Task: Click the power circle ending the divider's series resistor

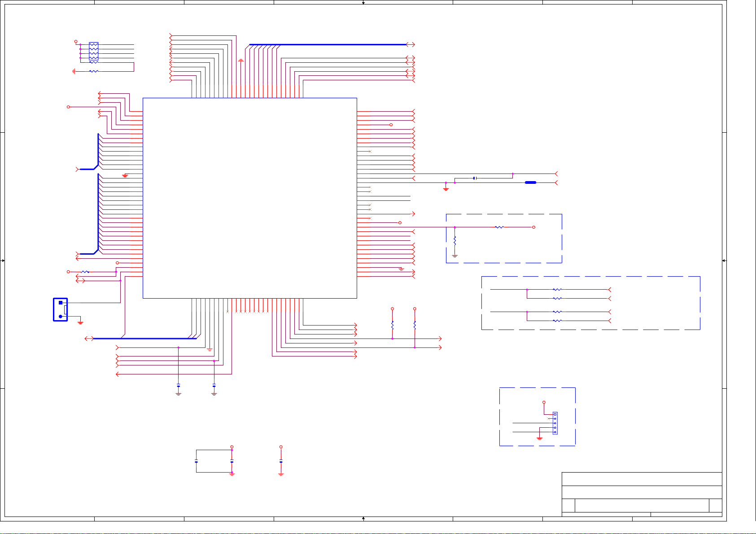Action: [x=533, y=227]
